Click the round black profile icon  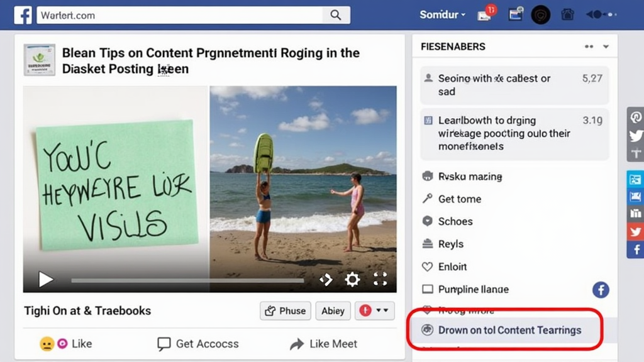[x=540, y=15]
